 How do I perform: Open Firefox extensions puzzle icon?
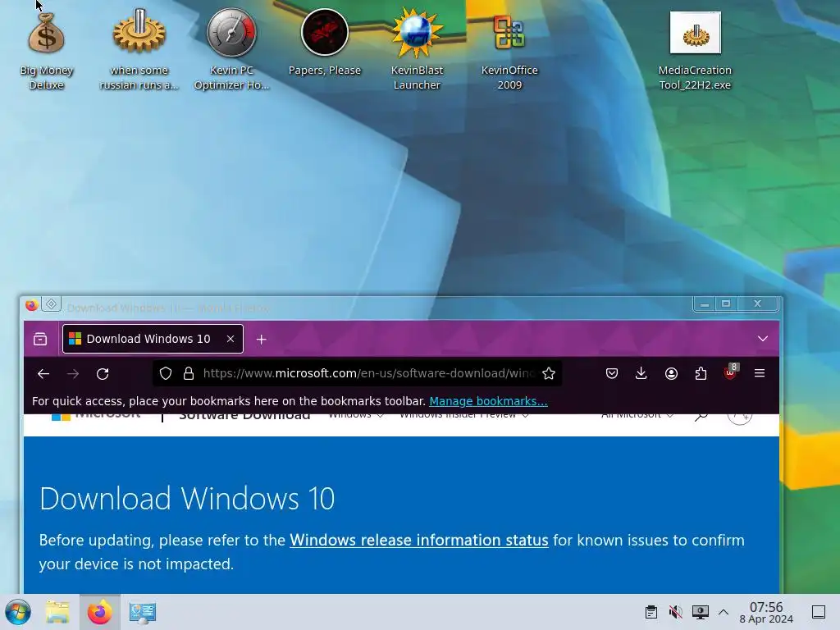701,373
